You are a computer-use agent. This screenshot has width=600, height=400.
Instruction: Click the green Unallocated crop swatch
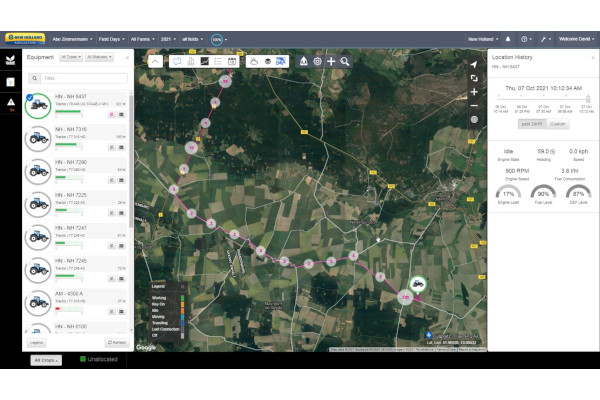[83, 359]
